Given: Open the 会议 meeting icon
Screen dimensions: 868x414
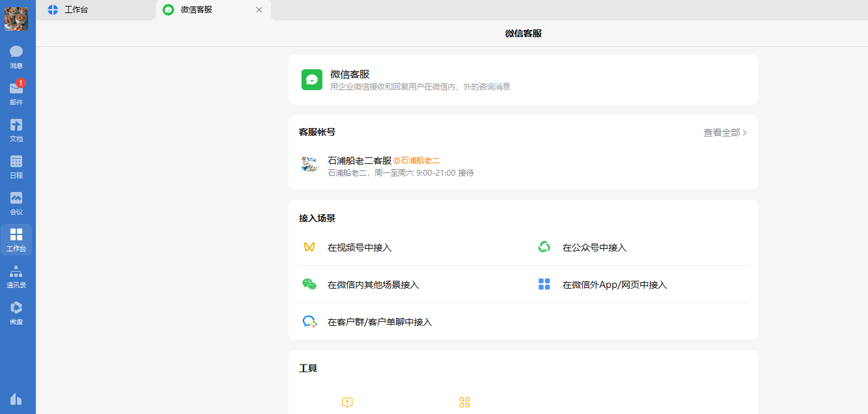Looking at the screenshot, I should (16, 202).
